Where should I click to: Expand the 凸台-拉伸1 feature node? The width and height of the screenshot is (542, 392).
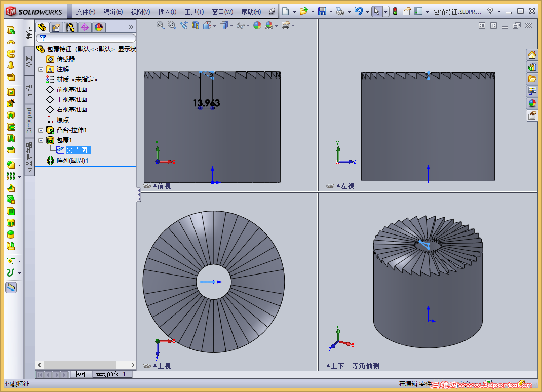41,130
